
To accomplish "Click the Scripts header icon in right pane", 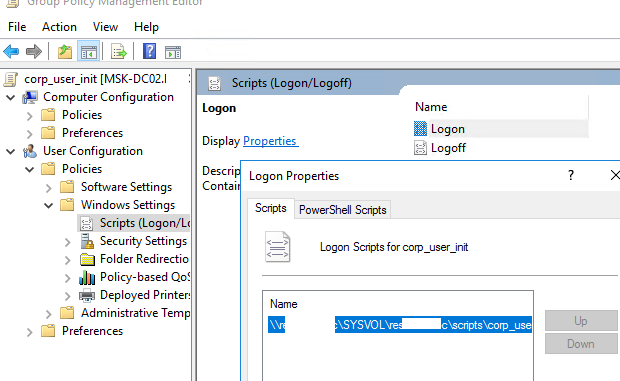I will [x=214, y=83].
